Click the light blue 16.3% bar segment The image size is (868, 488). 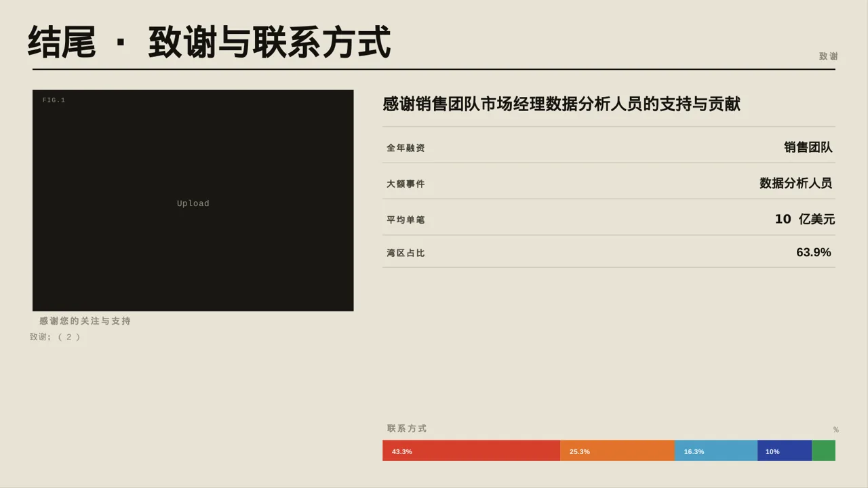[x=716, y=451]
